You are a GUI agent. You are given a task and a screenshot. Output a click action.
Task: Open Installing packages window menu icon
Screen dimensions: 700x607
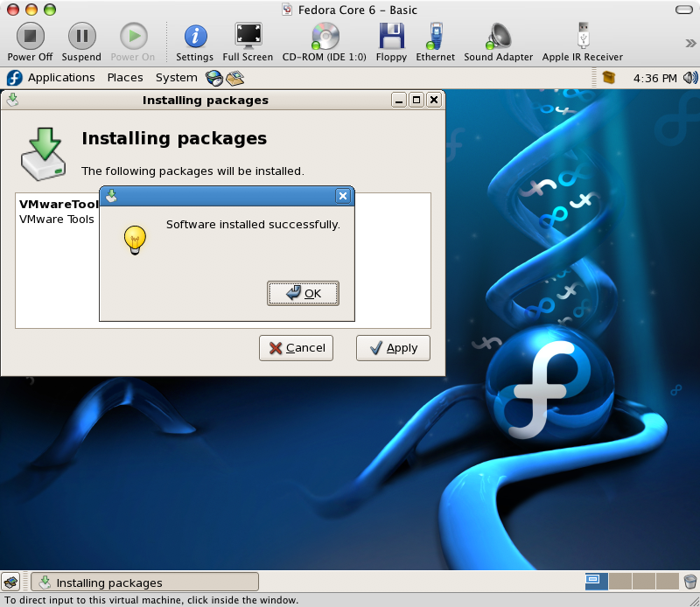[12, 100]
